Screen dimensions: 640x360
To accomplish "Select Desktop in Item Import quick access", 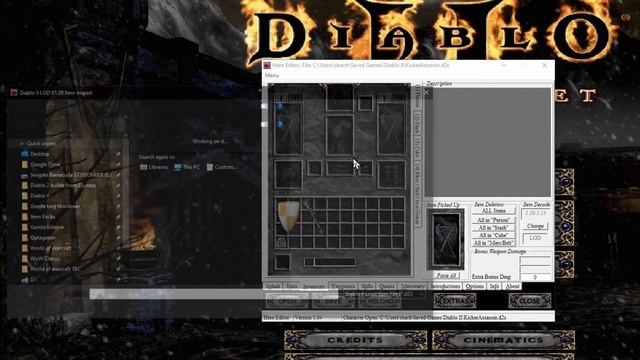I will (40, 154).
